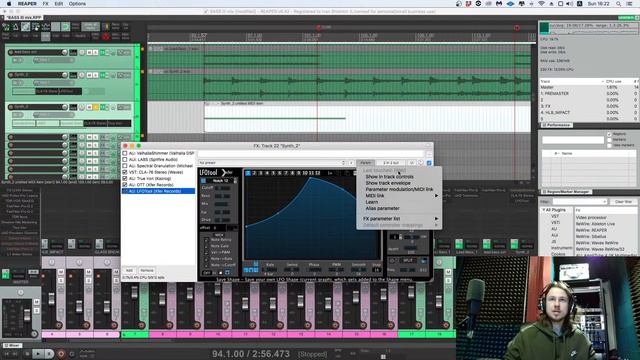Click the metronome icon in the main toolbar
The image size is (640, 360).
coord(15,27)
